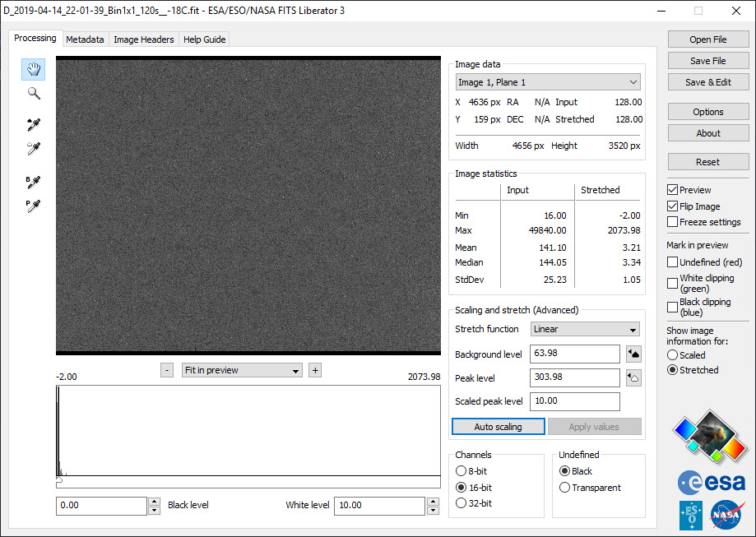The image size is (756, 537).
Task: Set Undefined to Transparent
Action: 564,488
